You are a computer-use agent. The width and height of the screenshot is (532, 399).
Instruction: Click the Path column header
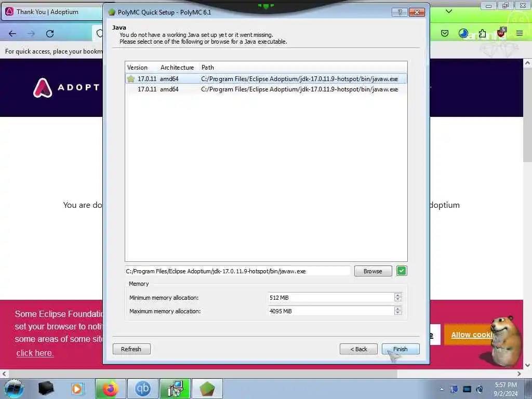pos(208,68)
